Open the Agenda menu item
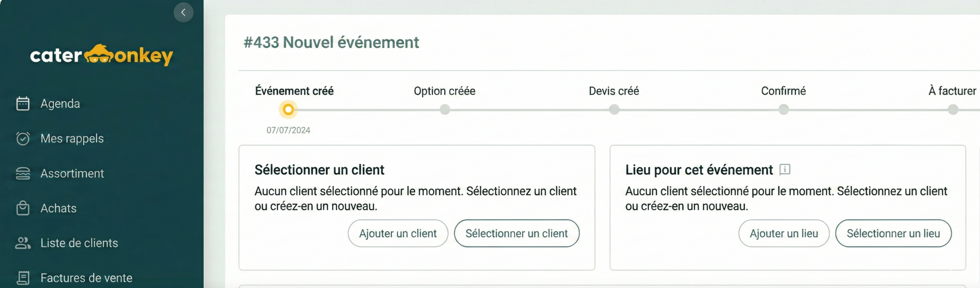This screenshot has height=288, width=980. click(60, 103)
